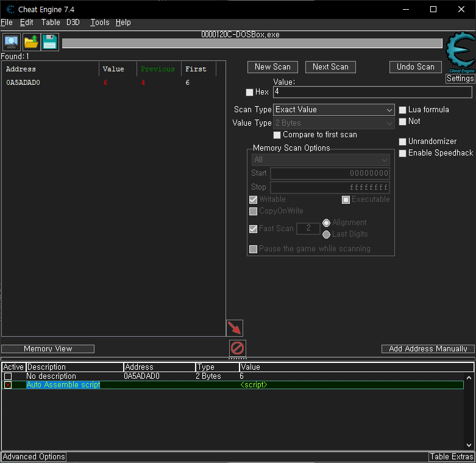The width and height of the screenshot is (476, 463).
Task: Click the Start address field
Action: [330, 173]
